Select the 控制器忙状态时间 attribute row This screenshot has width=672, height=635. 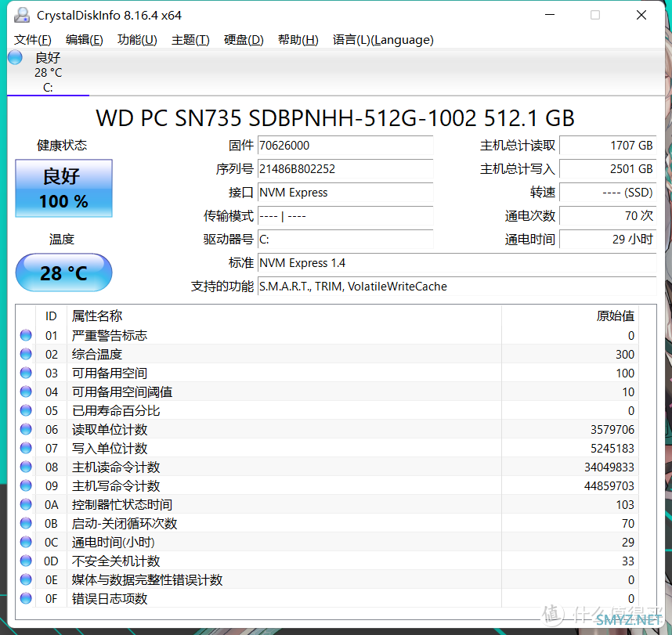(327, 505)
